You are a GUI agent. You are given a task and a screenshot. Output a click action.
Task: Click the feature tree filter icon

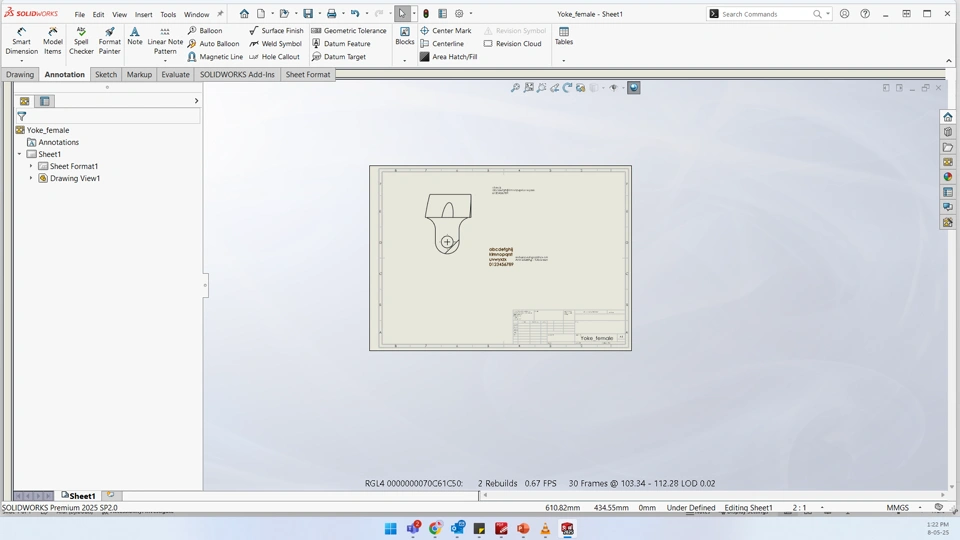pyautogui.click(x=21, y=116)
